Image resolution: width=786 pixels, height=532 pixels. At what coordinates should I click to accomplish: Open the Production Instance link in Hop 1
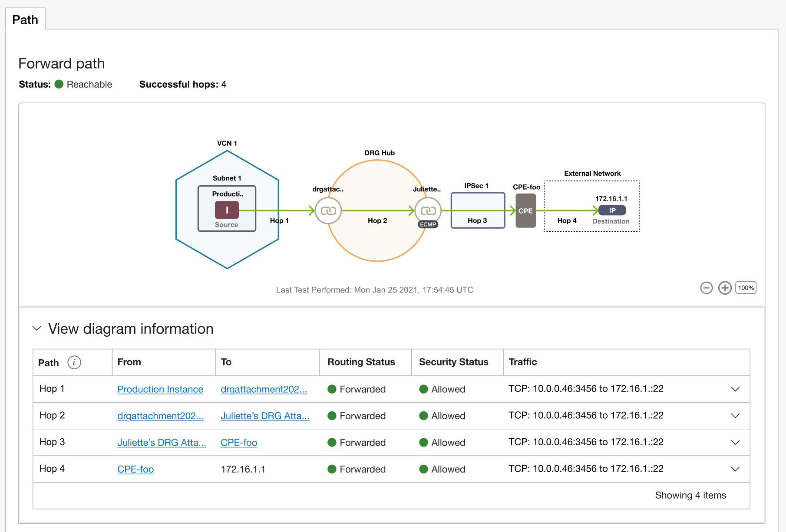pos(160,389)
